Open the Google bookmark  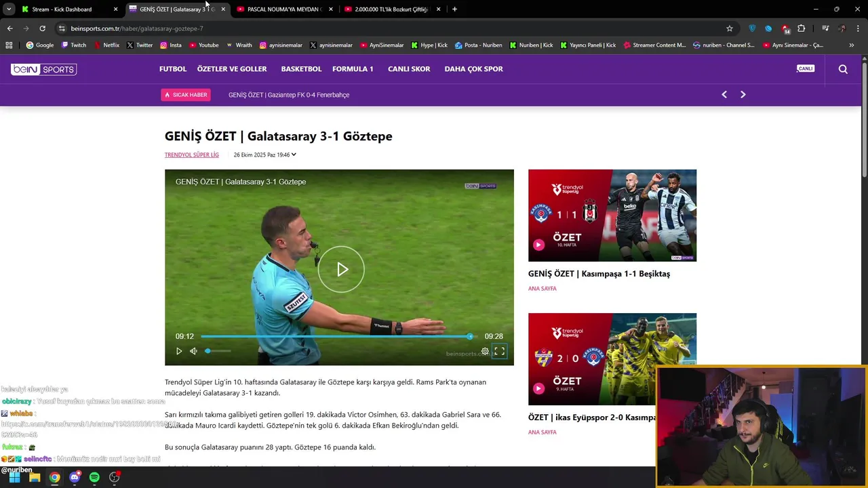click(40, 45)
